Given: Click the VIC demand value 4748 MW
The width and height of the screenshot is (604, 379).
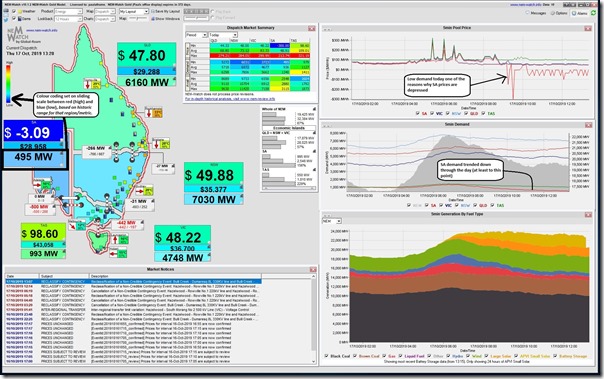Looking at the screenshot, I should (183, 257).
